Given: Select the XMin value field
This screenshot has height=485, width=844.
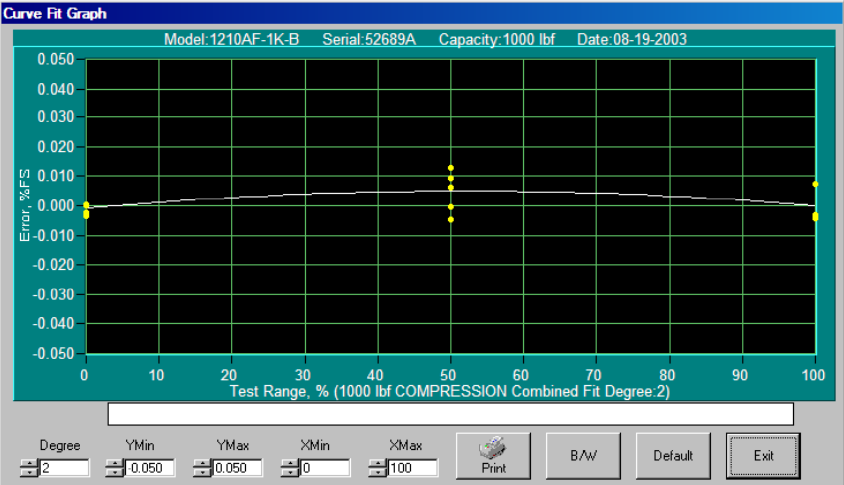Looking at the screenshot, I should pyautogui.click(x=324, y=468).
